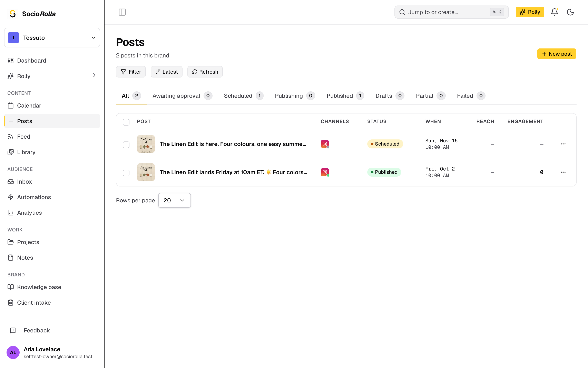This screenshot has width=588, height=368.
Task: Expand the Rolly sidebar submenu
Action: (x=94, y=75)
